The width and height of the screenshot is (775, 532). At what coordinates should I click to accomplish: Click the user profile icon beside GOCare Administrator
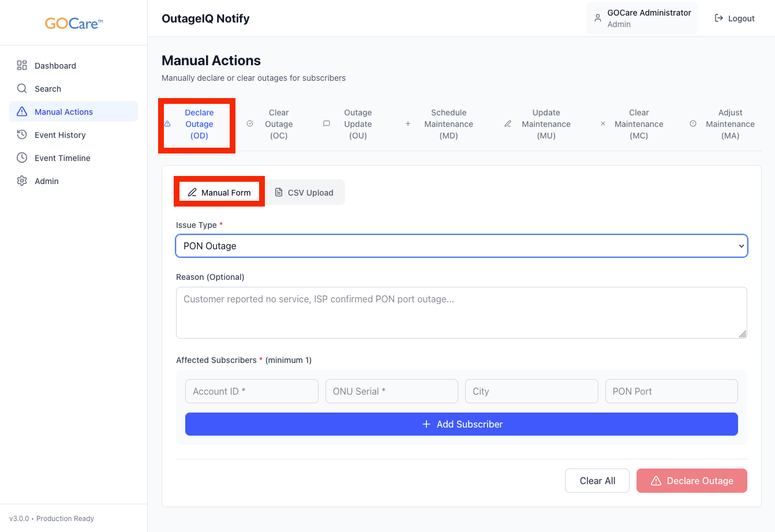click(598, 18)
